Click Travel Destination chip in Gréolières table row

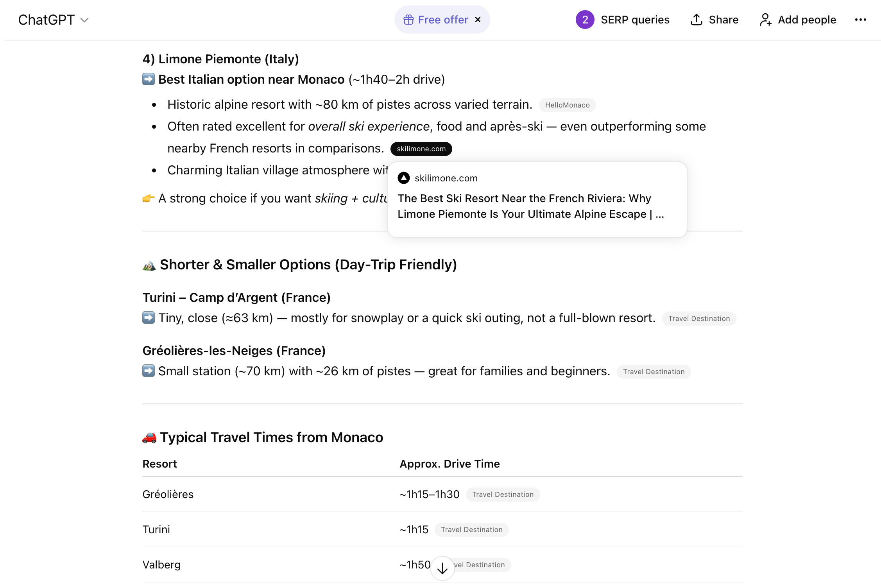(503, 495)
